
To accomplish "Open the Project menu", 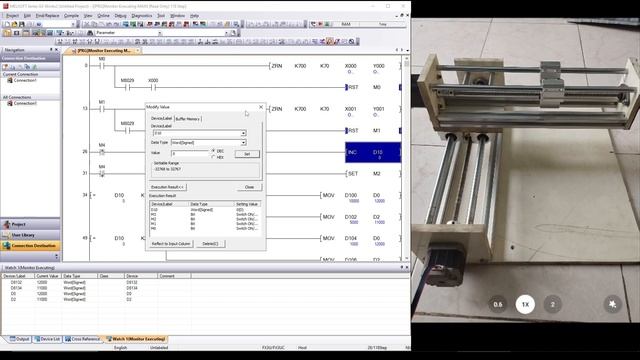I will click(x=12, y=16).
